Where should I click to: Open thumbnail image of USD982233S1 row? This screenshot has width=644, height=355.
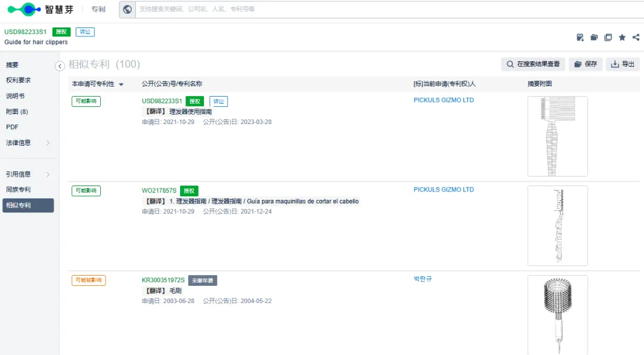pyautogui.click(x=558, y=137)
